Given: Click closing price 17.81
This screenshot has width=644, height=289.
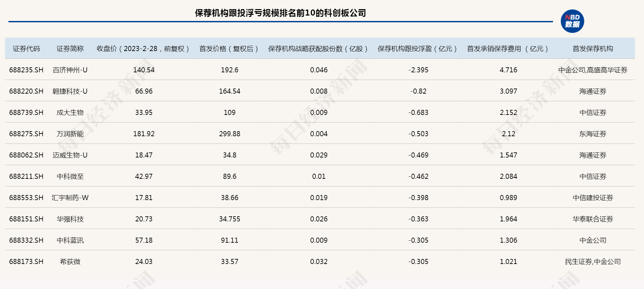Looking at the screenshot, I should tap(144, 198).
